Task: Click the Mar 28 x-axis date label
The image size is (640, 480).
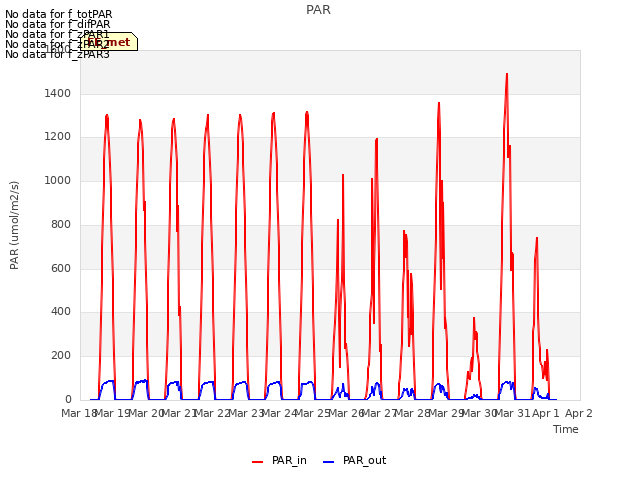Action: click(x=413, y=413)
